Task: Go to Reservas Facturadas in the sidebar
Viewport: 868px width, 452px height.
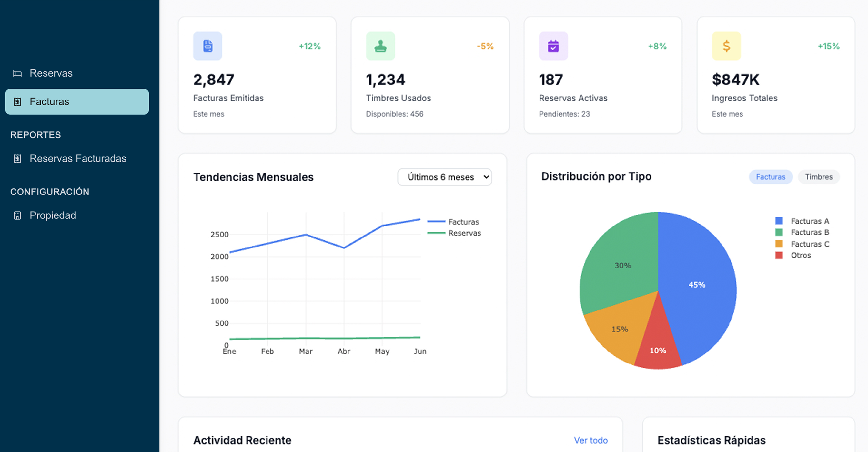Action: (78, 159)
